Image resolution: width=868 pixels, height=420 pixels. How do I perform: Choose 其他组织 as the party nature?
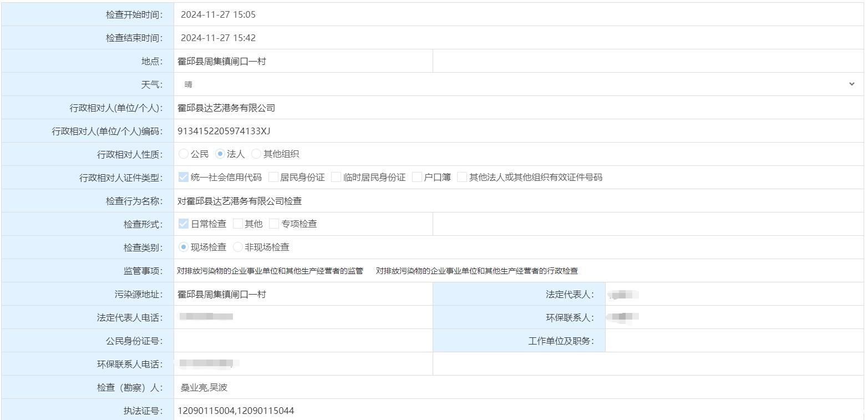point(256,154)
